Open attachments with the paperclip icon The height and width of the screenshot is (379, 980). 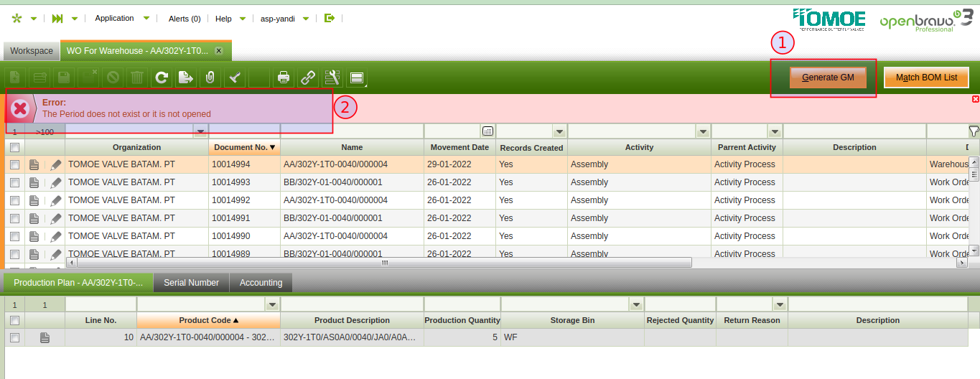click(210, 78)
